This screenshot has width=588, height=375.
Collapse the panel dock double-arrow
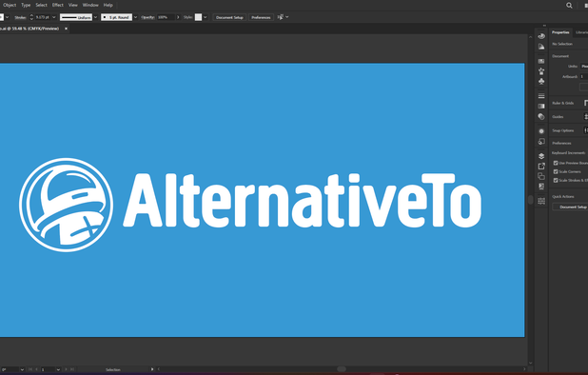[x=544, y=26]
